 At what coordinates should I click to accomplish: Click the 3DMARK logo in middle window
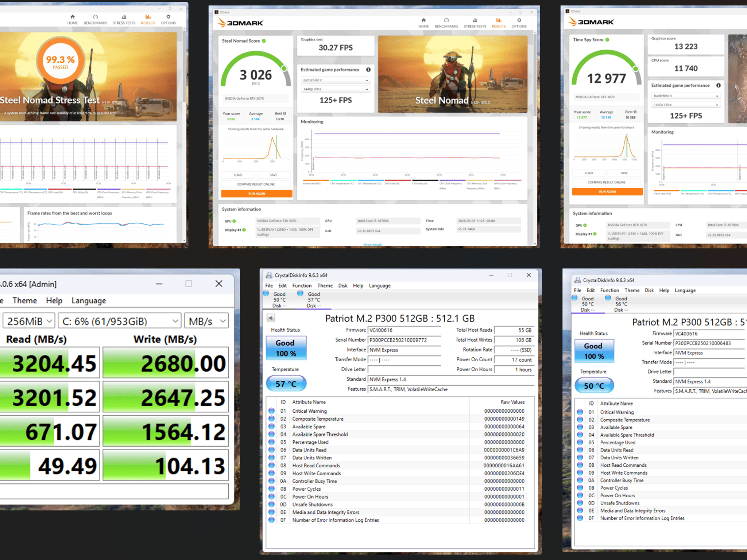[x=240, y=23]
